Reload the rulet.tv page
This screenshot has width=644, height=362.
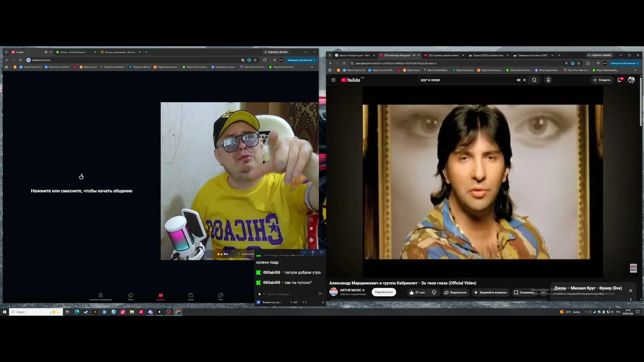click(x=20, y=60)
